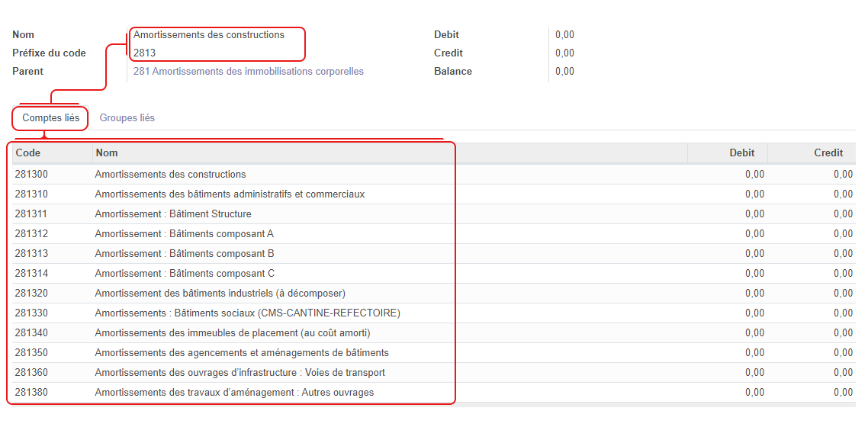Open account row 281300 Amortissements des constructions
Viewport: 868px width, 443px height.
point(434,174)
